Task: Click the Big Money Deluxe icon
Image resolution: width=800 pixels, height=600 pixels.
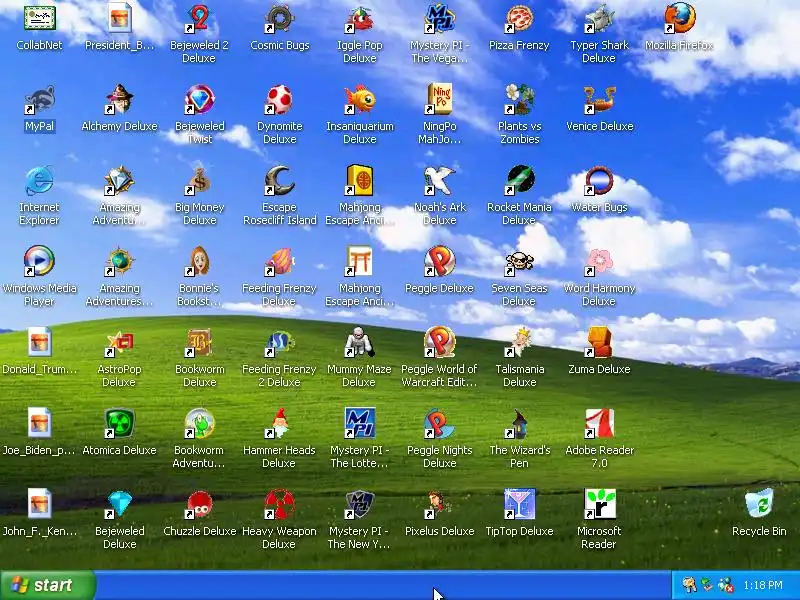Action: click(x=199, y=181)
